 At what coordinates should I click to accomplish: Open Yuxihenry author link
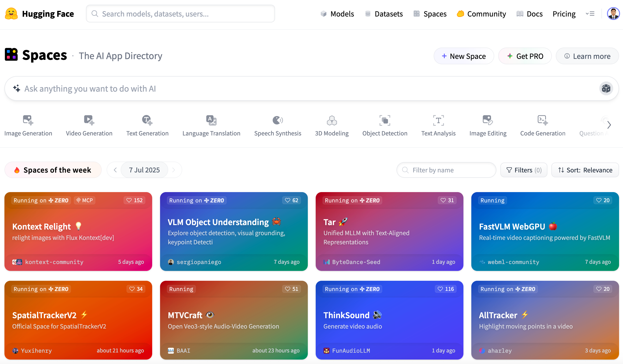pos(32,350)
